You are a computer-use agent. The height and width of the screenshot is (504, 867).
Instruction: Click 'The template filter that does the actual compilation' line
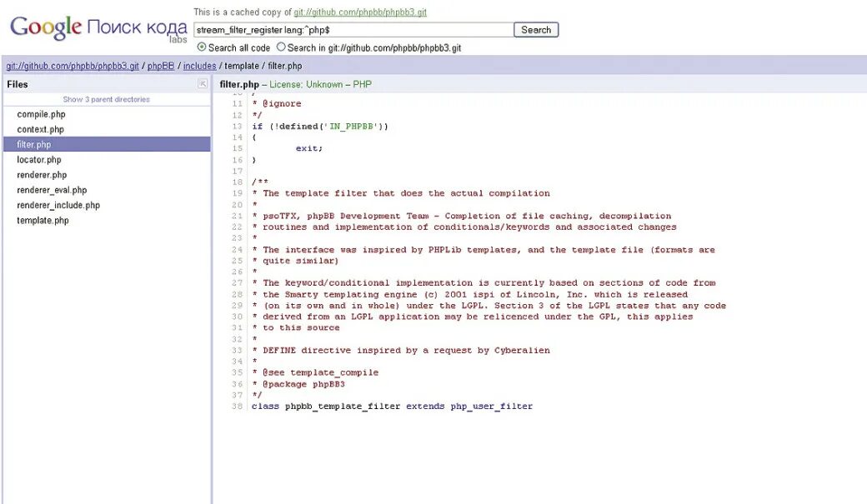tap(401, 193)
